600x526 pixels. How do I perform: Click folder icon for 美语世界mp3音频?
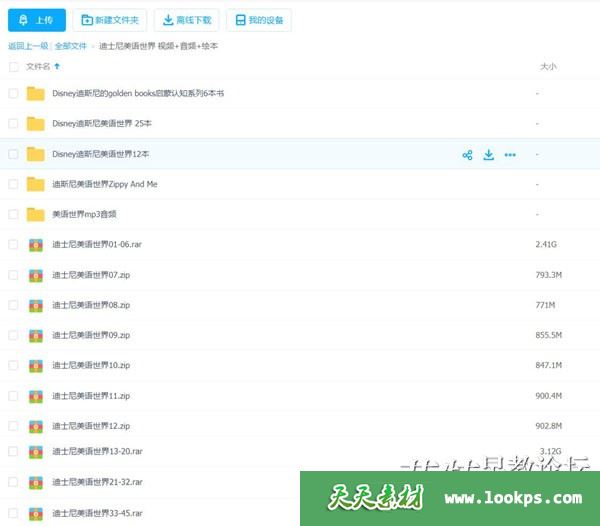36,214
